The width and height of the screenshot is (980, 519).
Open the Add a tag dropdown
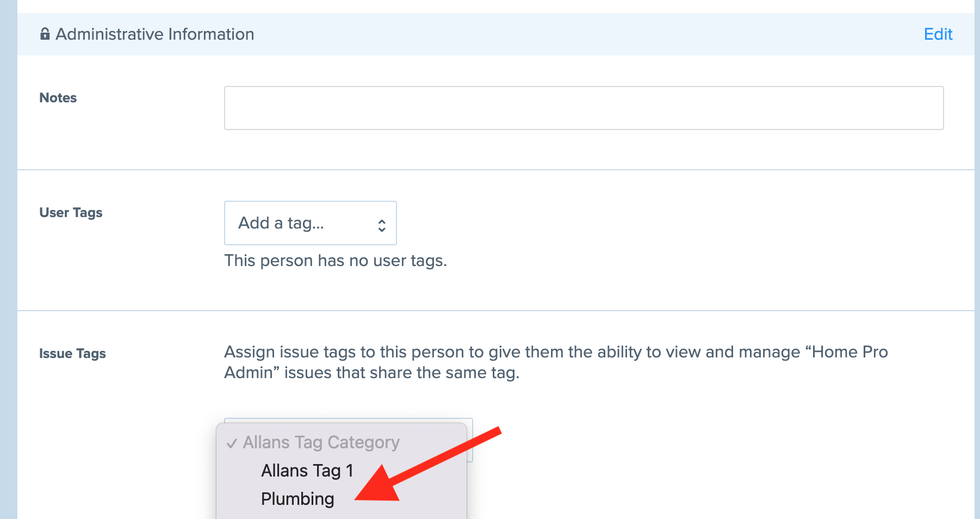(x=311, y=223)
